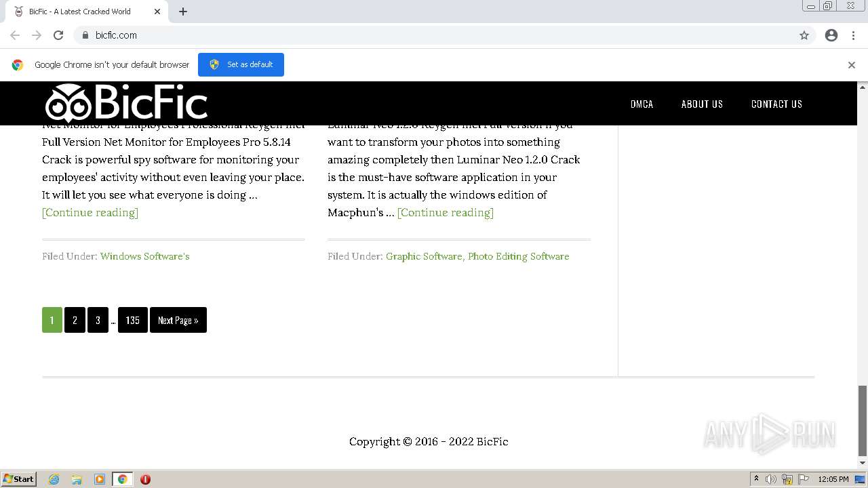Image resolution: width=868 pixels, height=488 pixels.
Task: Click the BicFic owl logo
Action: point(126,104)
